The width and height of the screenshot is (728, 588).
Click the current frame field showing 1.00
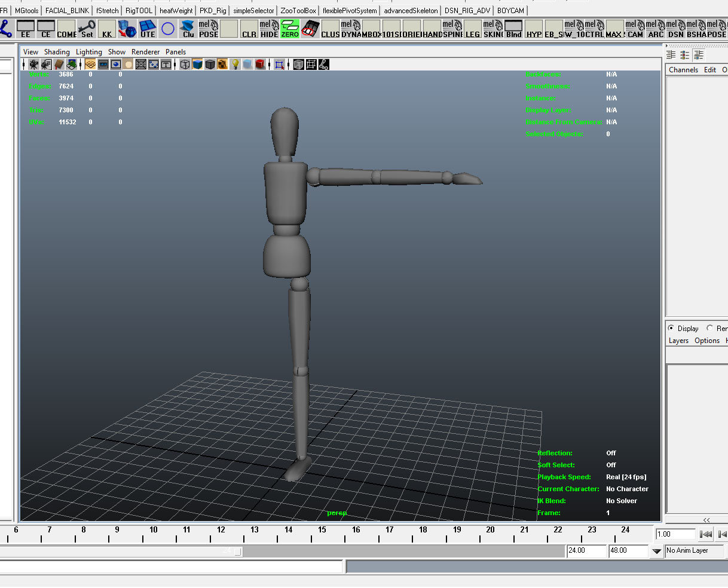(676, 534)
